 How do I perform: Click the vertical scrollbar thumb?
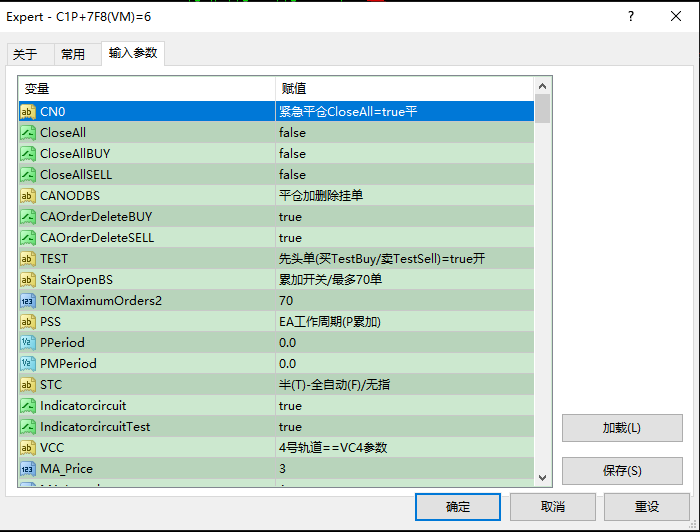[542, 108]
